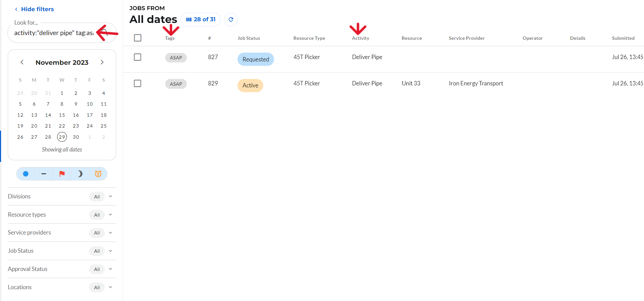
Task: Sort by Operator column header
Action: point(532,38)
